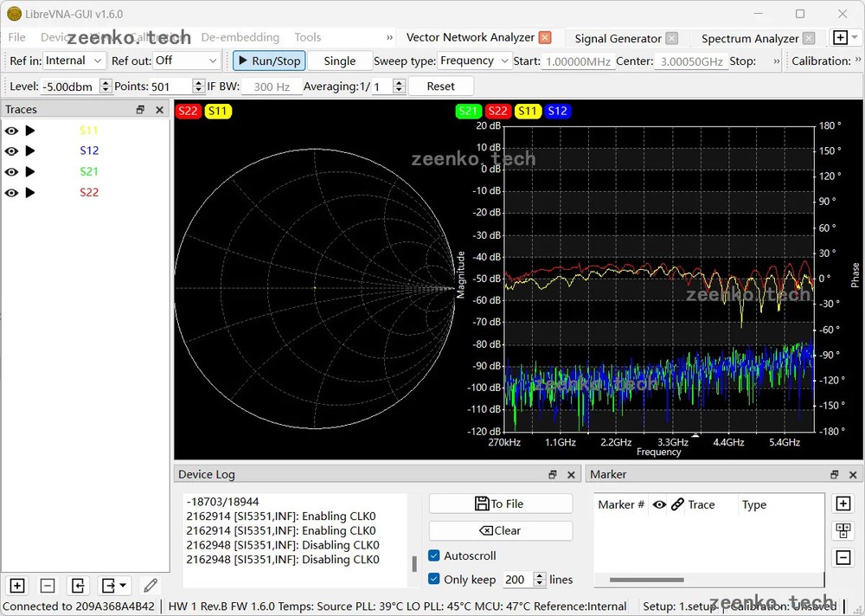This screenshot has width=865, height=616.
Task: Click the add marker icon in Marker panel
Action: coord(843,503)
